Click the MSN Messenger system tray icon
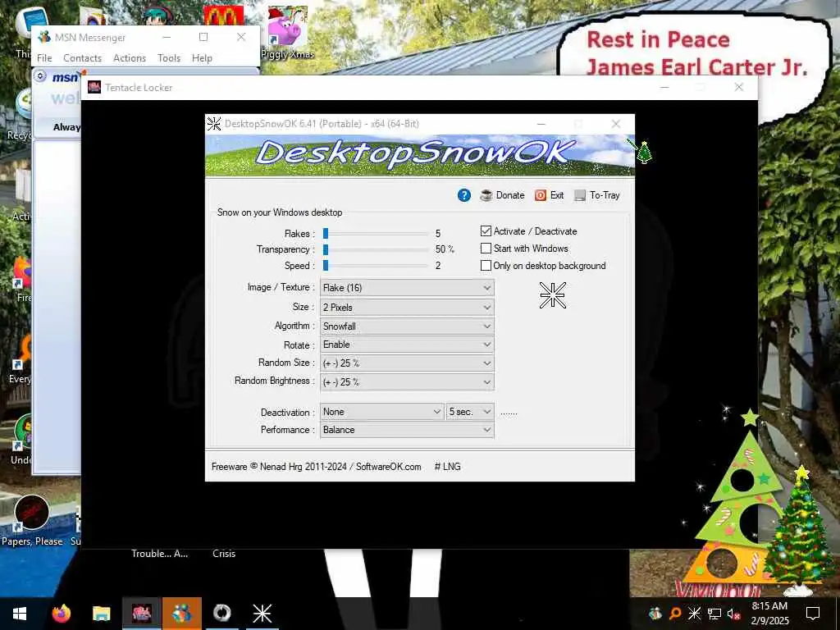Screen dimensions: 840x630 pos(655,614)
